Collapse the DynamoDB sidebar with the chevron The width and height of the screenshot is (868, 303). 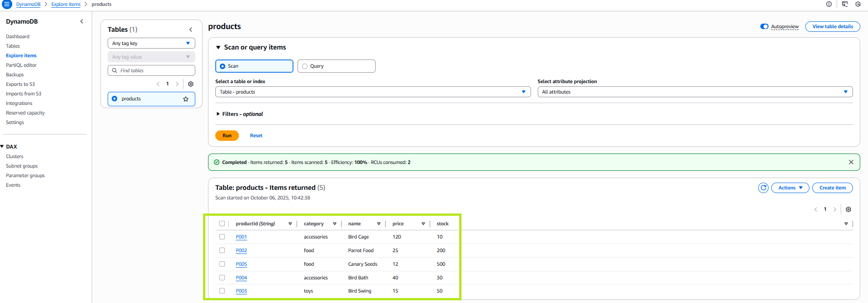pyautogui.click(x=82, y=21)
